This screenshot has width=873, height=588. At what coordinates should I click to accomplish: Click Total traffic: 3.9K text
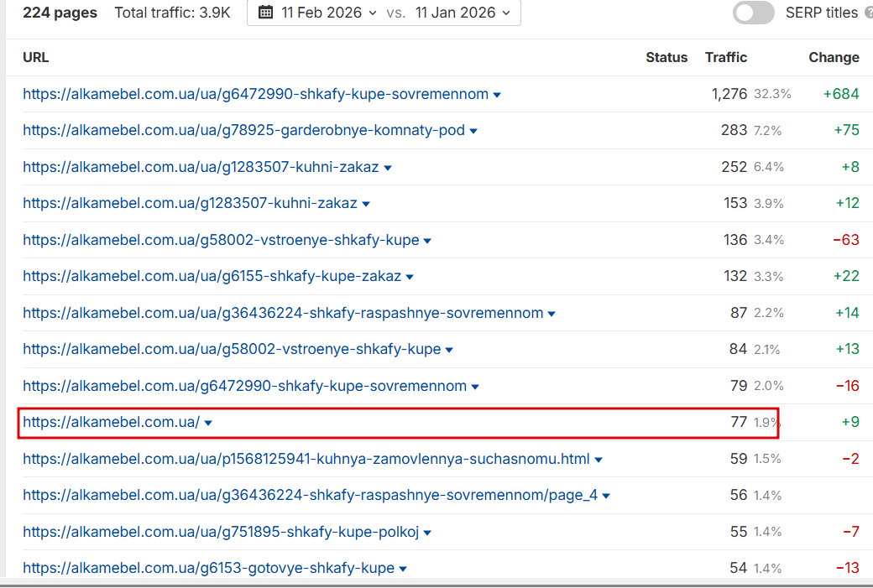point(172,13)
